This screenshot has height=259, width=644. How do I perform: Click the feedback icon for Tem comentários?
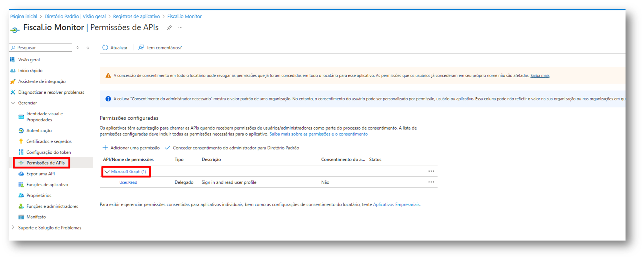141,47
